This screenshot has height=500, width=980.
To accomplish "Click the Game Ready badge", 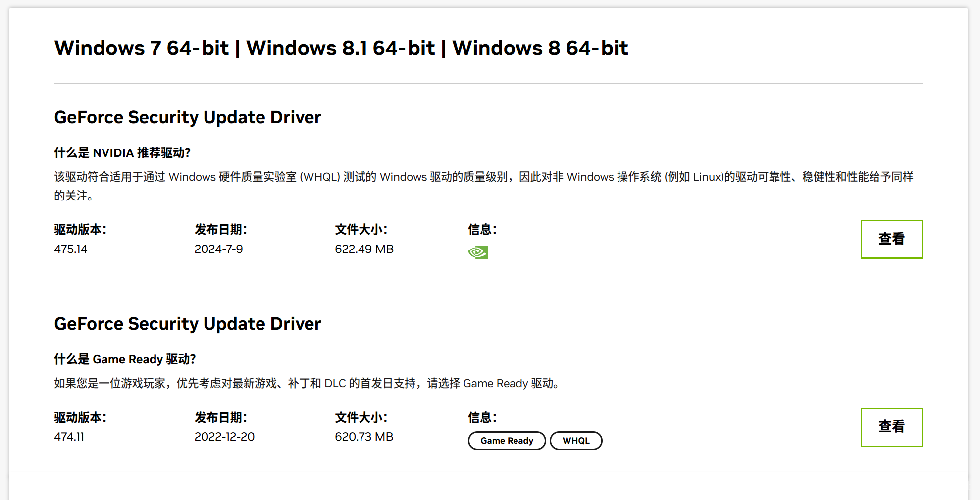I will (x=507, y=441).
